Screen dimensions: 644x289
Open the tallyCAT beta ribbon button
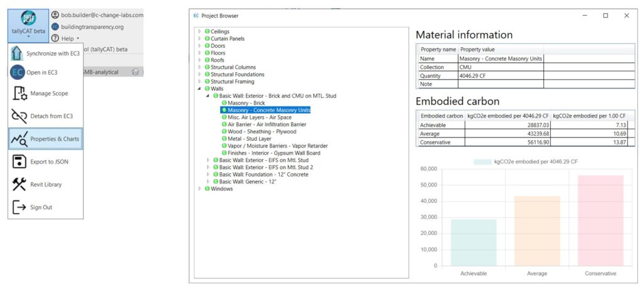[x=28, y=26]
